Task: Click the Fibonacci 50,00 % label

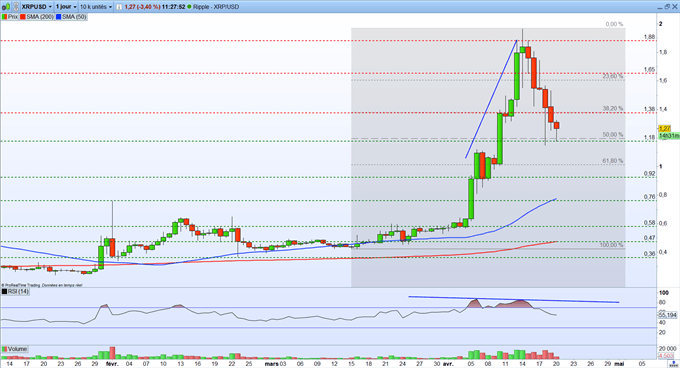Action: (x=613, y=135)
